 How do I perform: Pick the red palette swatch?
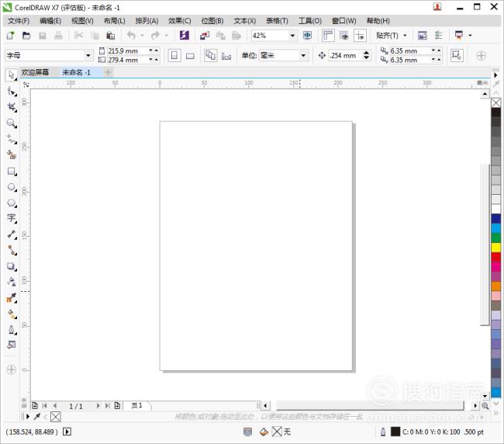(496, 257)
